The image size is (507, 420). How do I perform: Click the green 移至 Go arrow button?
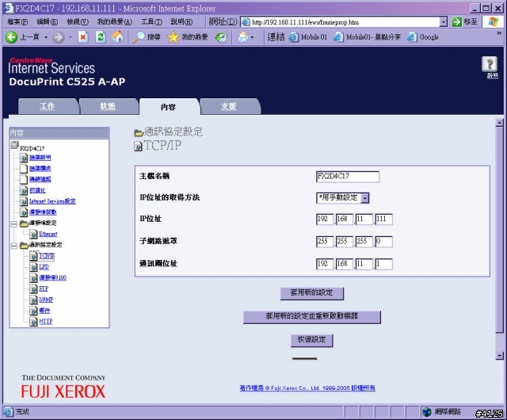click(x=456, y=22)
